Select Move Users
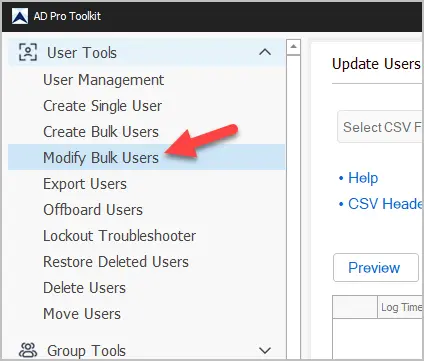 click(82, 314)
